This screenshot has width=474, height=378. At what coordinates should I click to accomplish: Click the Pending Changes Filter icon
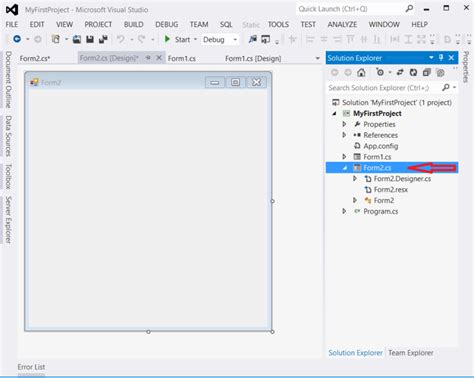tap(380, 72)
